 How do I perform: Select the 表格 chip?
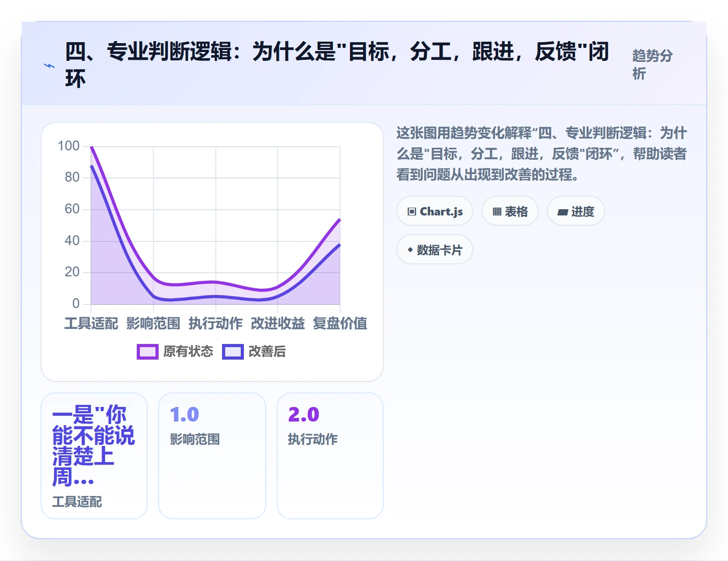(510, 211)
